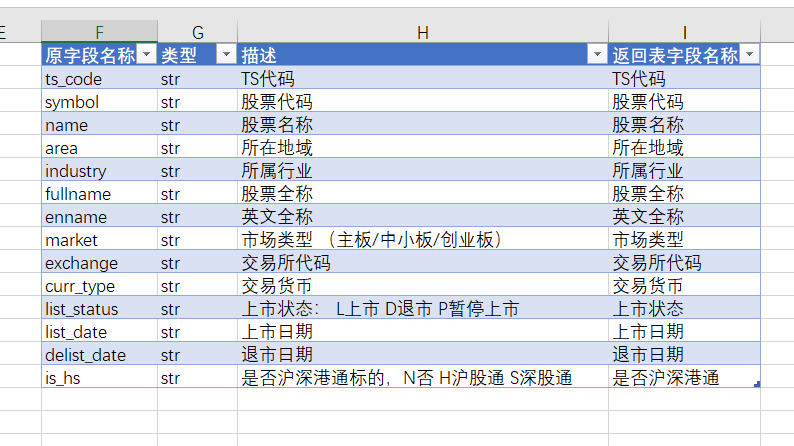Image resolution: width=794 pixels, height=446 pixels.
Task: Select the str type cell in is_hs row
Action: tap(197, 378)
